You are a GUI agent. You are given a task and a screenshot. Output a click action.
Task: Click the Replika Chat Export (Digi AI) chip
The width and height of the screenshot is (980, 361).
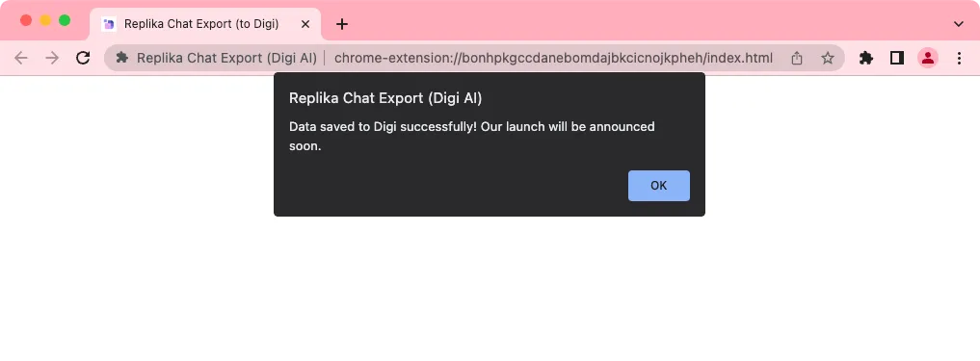pos(216,58)
